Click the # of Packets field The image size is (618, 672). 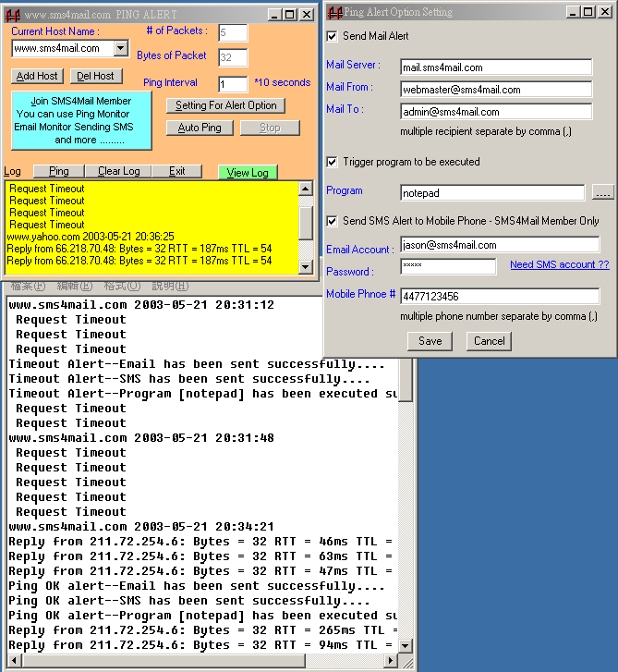coord(233,33)
